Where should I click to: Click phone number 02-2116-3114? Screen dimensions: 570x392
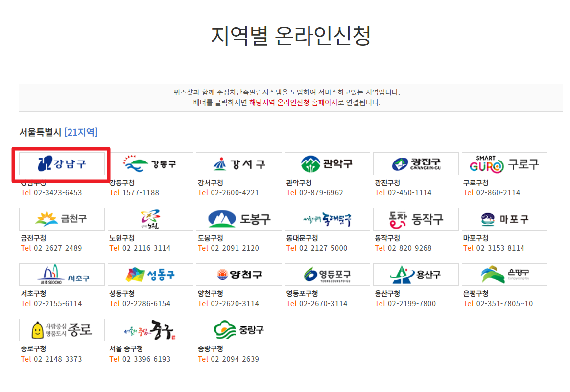click(x=146, y=248)
